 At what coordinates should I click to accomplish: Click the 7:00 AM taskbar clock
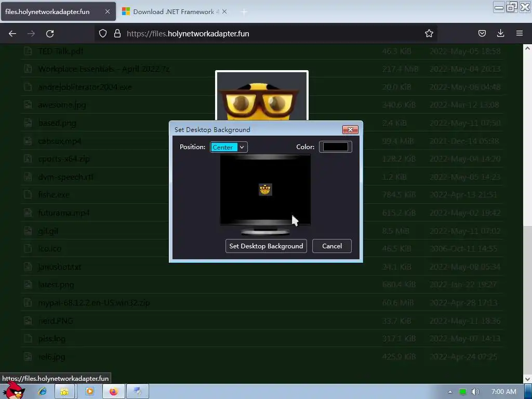click(x=504, y=392)
